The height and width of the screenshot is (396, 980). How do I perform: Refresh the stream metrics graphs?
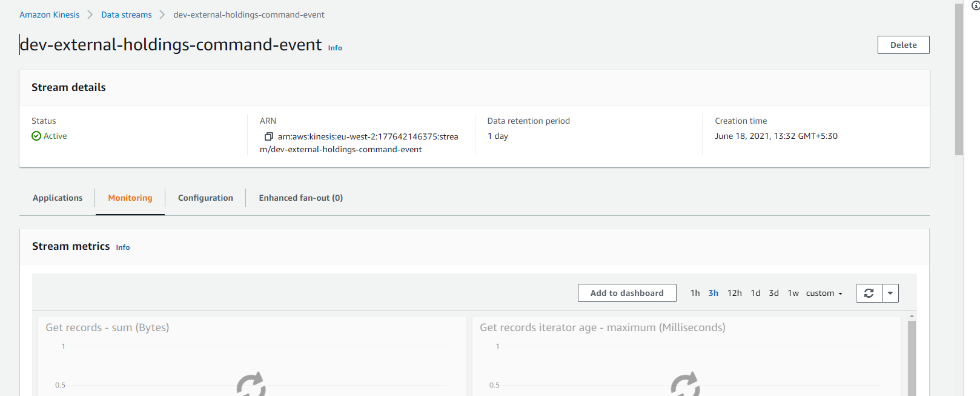(869, 293)
